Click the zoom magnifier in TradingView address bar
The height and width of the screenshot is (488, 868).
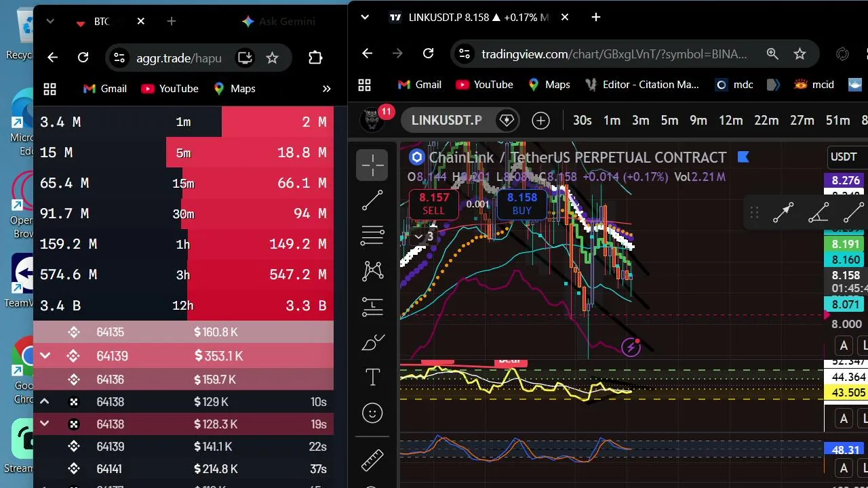[772, 54]
